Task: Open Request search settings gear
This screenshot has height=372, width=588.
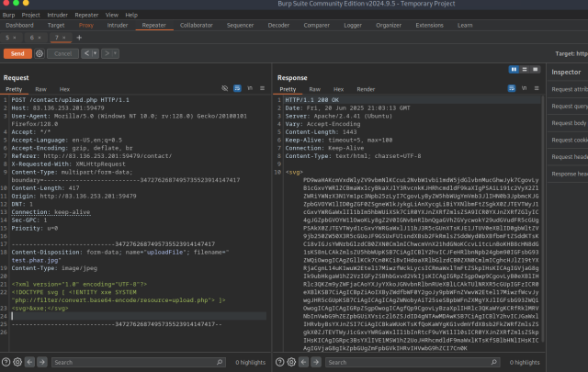Action: click(x=17, y=362)
